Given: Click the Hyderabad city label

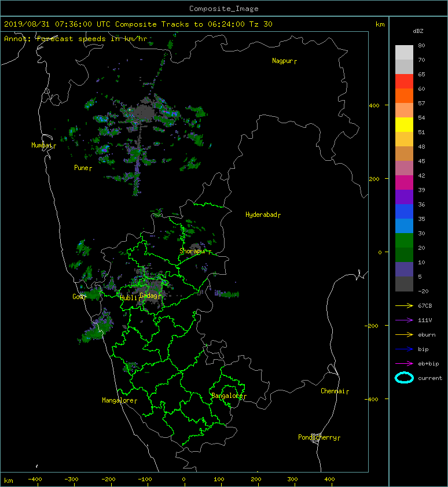Looking at the screenshot, I should point(261,215).
